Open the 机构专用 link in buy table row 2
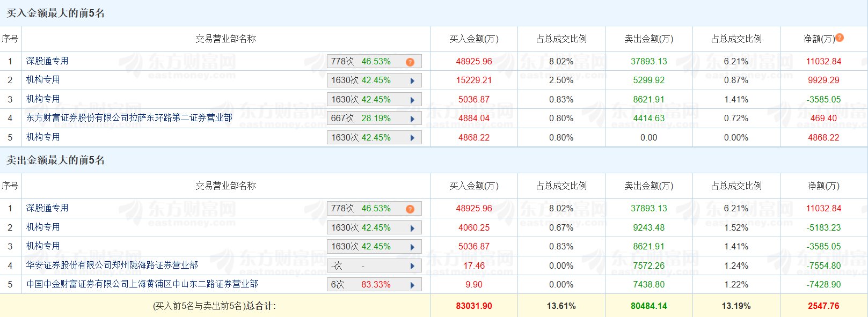This screenshot has height=317, width=868. 43,80
